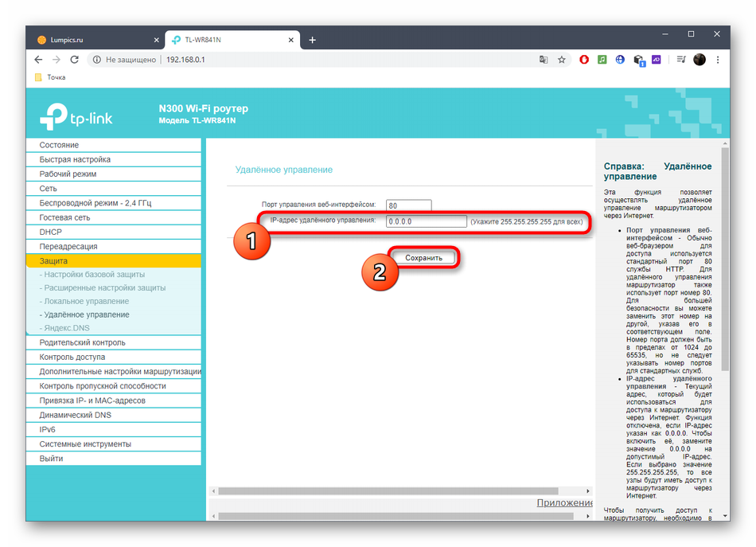
Task: Click the help panel's vertical scrollbar
Action: pyautogui.click(x=725, y=260)
